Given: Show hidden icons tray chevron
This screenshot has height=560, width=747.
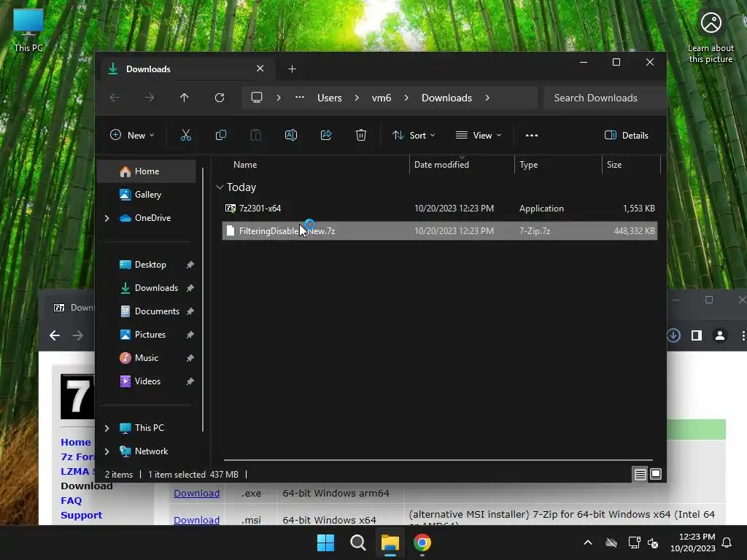Looking at the screenshot, I should pos(588,542).
